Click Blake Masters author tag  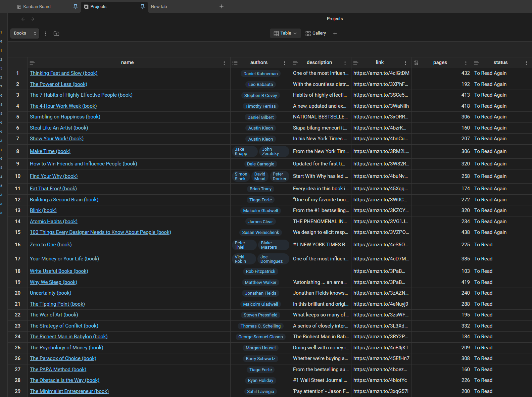click(273, 245)
